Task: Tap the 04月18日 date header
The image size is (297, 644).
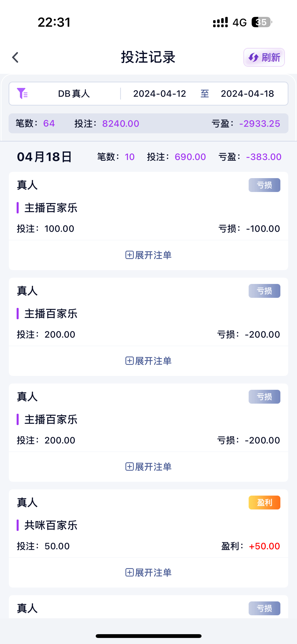Action: pyautogui.click(x=44, y=157)
